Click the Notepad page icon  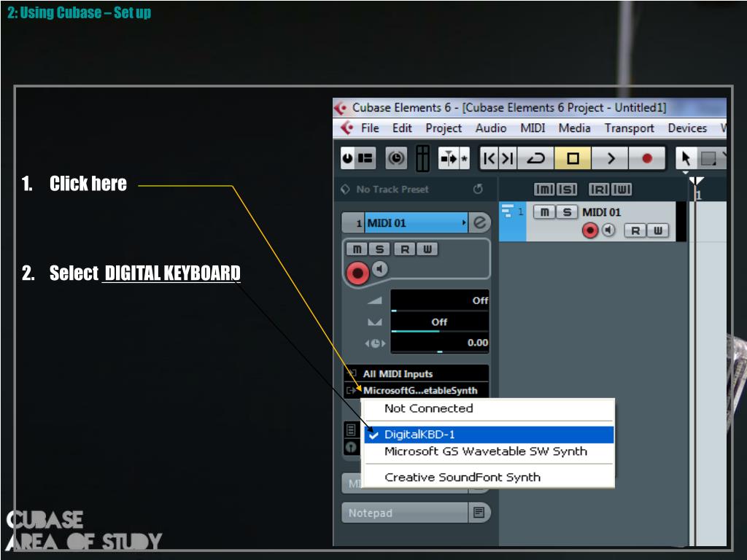point(479,513)
